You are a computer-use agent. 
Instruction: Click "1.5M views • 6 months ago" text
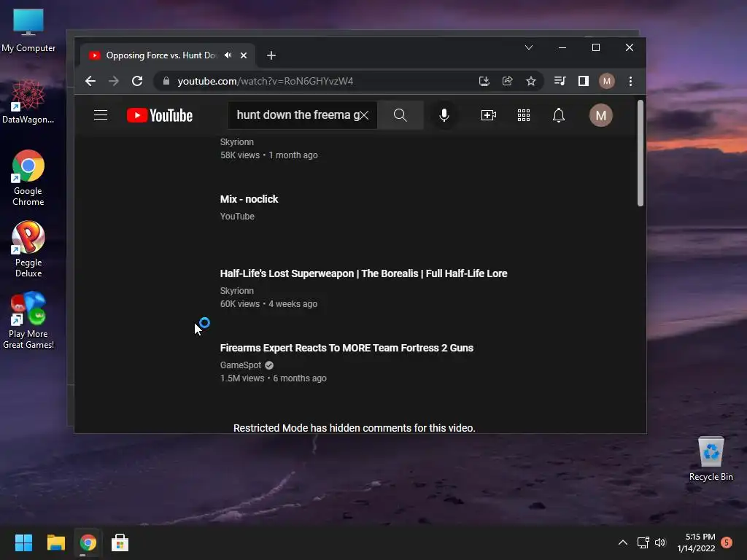click(x=273, y=378)
